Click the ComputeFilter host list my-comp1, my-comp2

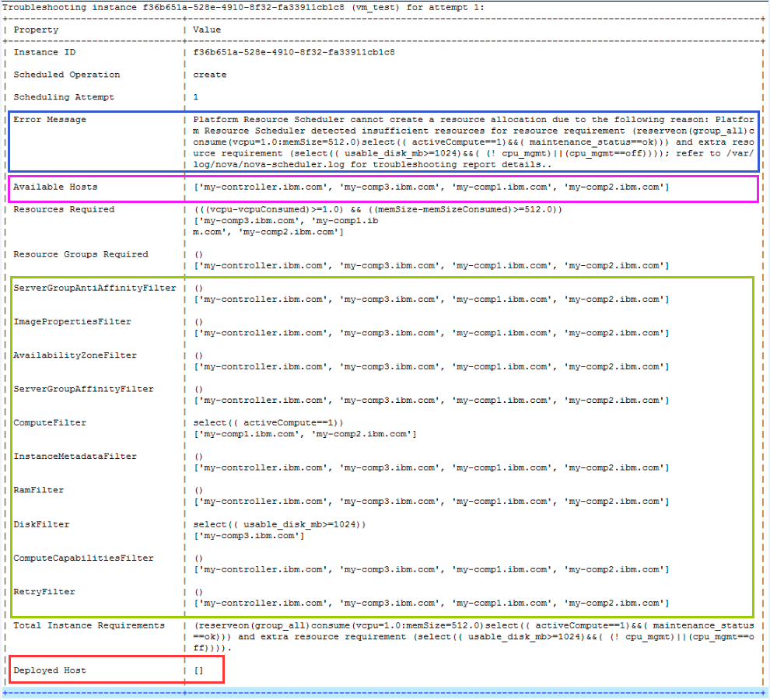point(305,434)
